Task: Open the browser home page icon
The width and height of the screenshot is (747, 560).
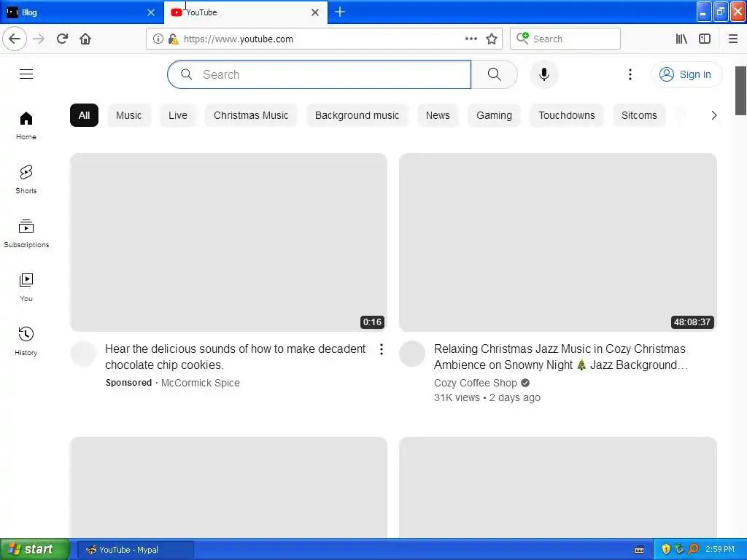Action: [85, 39]
